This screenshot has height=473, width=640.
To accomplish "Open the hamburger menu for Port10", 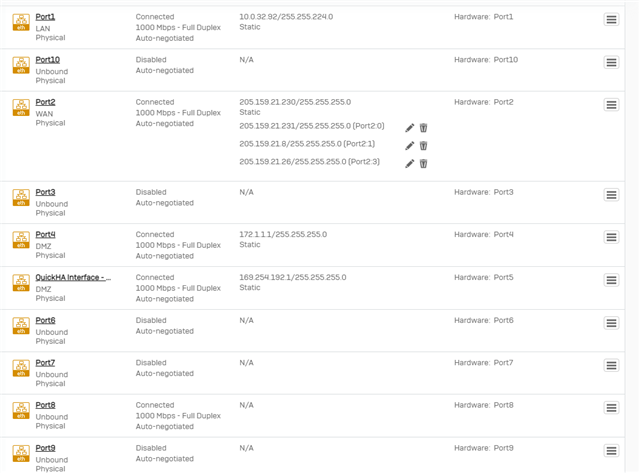I will point(611,62).
